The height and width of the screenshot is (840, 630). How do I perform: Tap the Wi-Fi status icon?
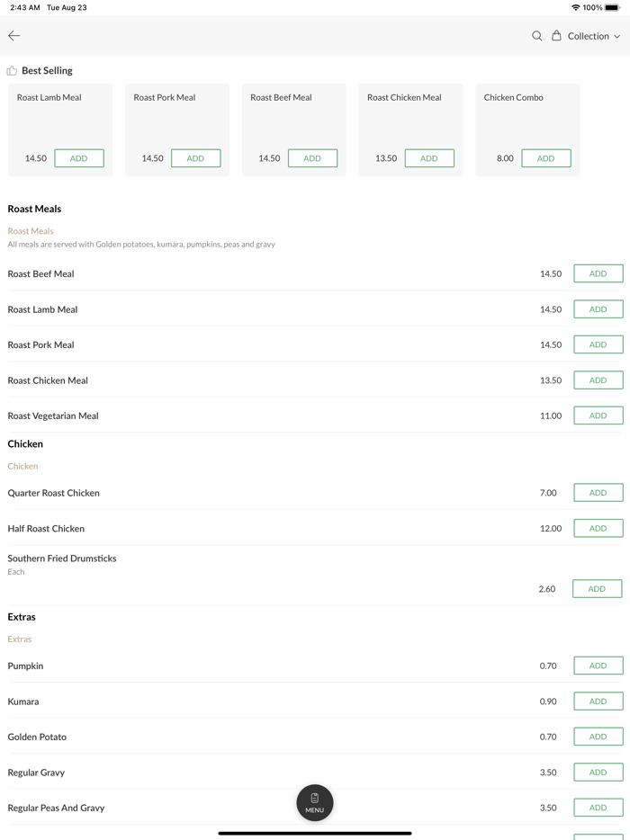coord(575,7)
